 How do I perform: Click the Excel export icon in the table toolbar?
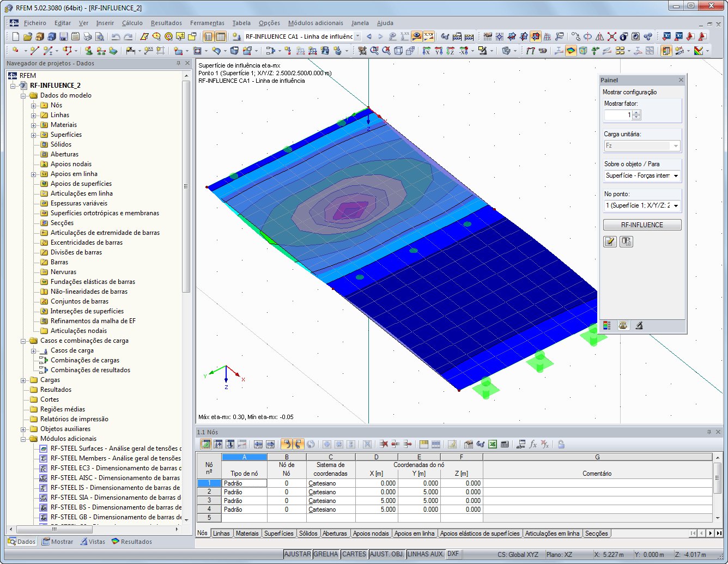(492, 444)
